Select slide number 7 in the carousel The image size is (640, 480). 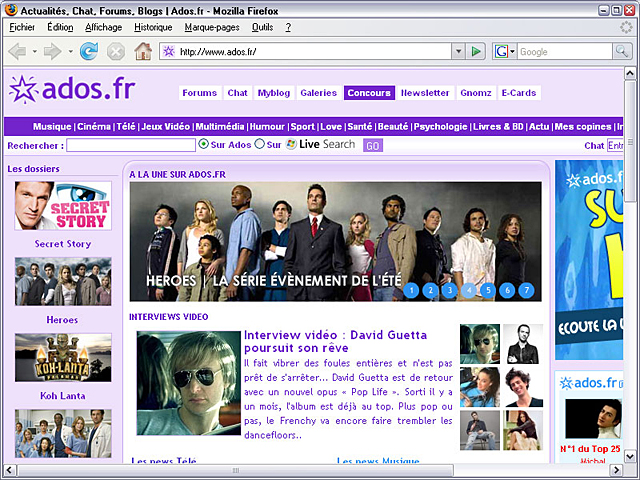click(x=526, y=290)
